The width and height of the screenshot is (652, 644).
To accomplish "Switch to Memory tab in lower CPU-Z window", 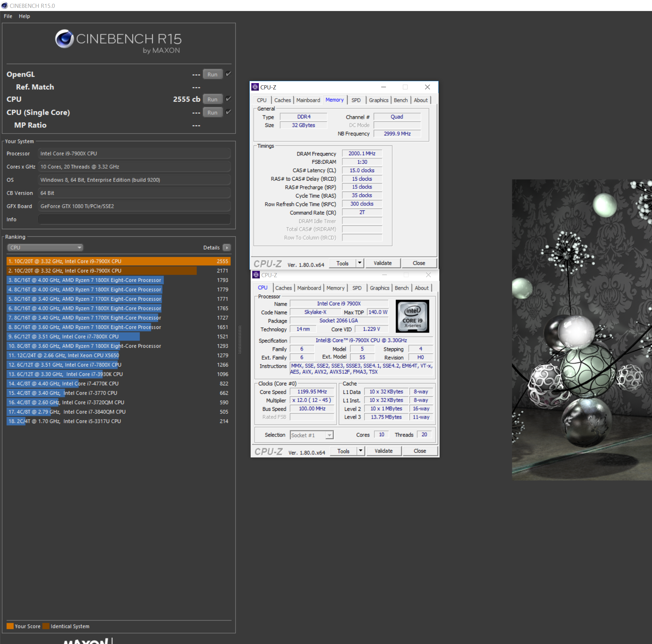I will click(x=335, y=288).
